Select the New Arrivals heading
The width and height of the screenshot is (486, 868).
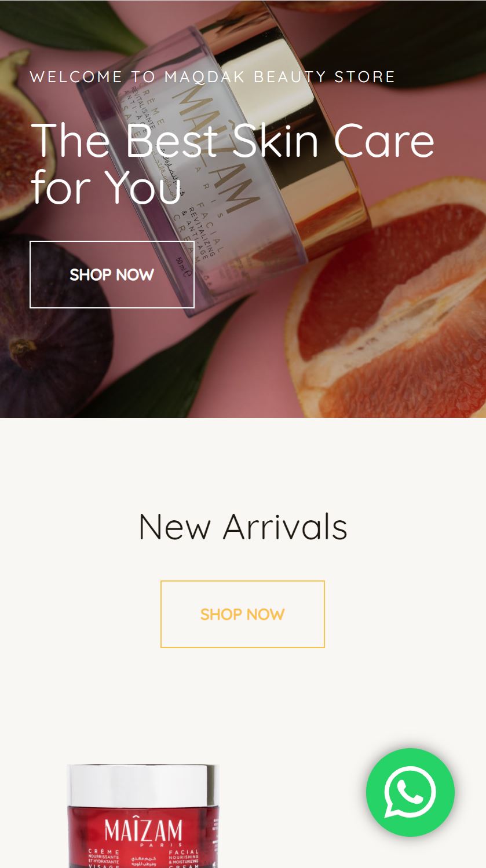coord(243,527)
